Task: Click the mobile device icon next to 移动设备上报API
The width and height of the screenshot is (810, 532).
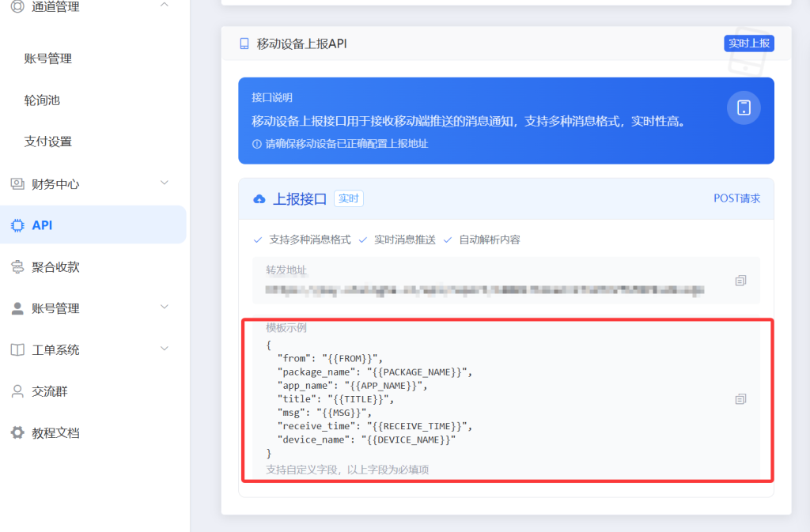Action: [244, 44]
